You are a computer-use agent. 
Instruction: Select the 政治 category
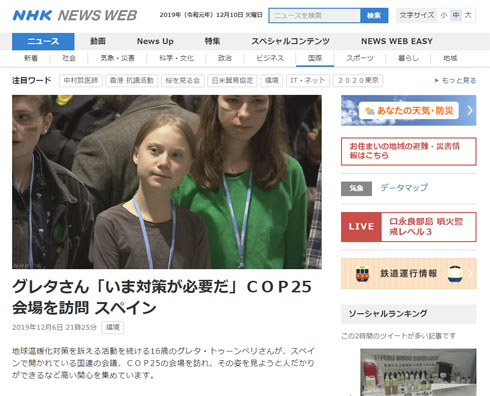[225, 58]
